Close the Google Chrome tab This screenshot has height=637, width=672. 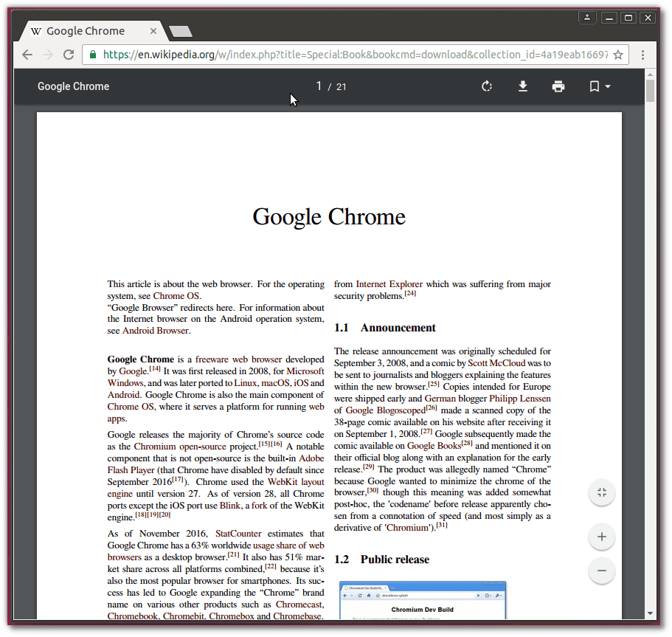[153, 31]
